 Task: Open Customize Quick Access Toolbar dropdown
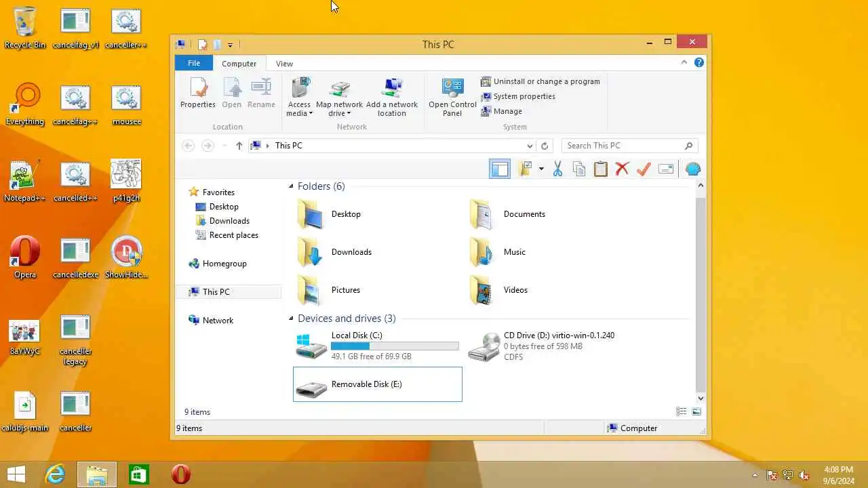point(230,45)
